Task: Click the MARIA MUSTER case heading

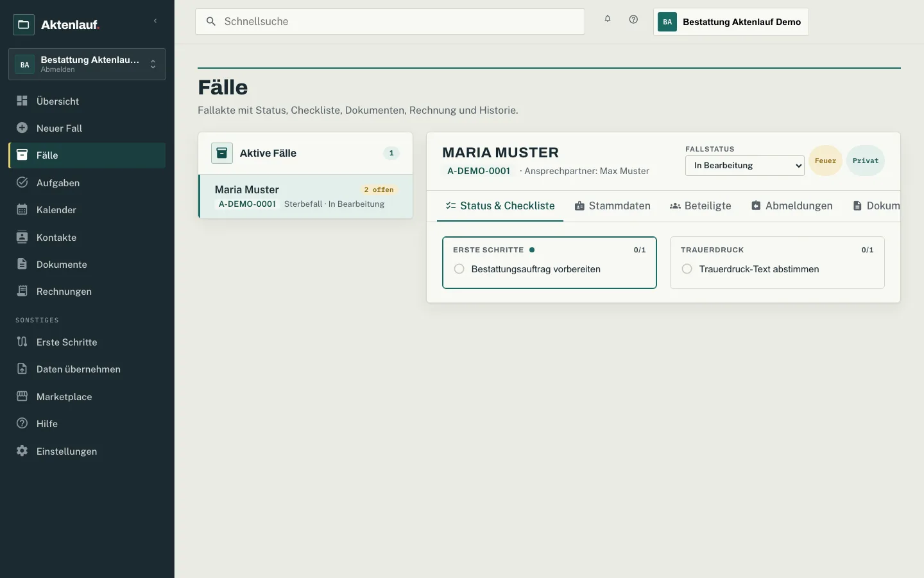Action: (501, 152)
